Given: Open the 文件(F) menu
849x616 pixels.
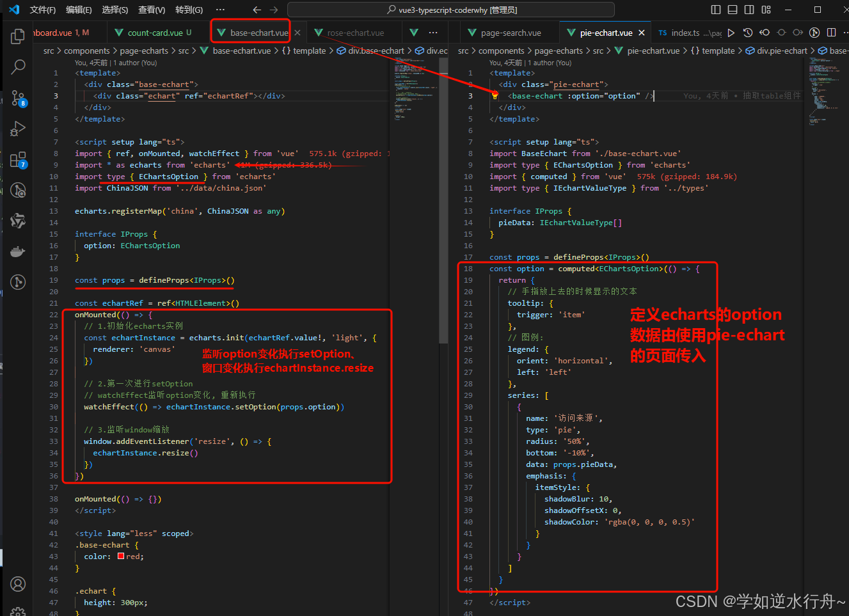Looking at the screenshot, I should tap(43, 10).
